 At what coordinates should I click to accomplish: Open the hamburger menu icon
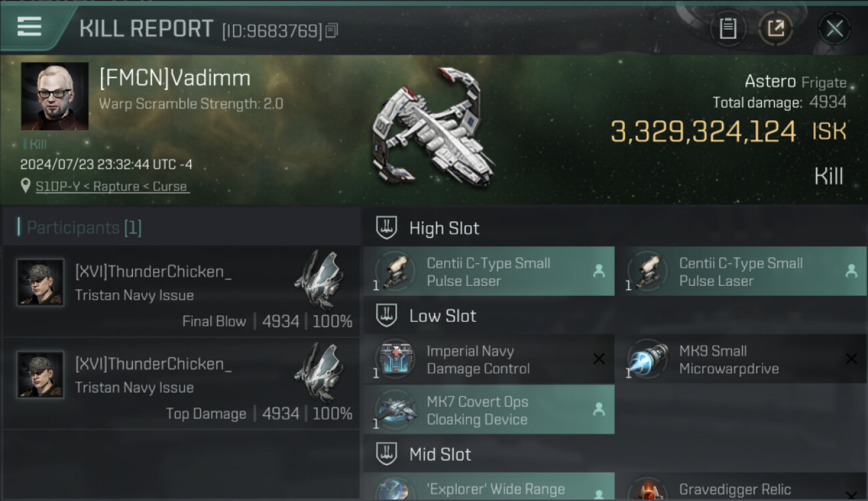(29, 27)
